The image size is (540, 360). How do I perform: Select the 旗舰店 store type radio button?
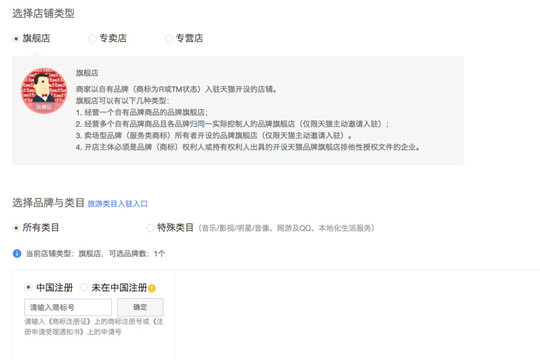click(16, 38)
